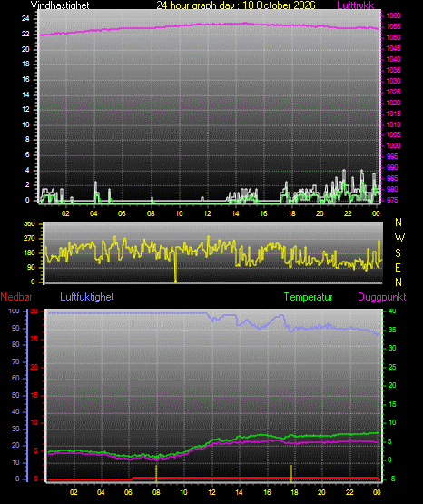Click the 1000 pressure axis value

coord(393,145)
